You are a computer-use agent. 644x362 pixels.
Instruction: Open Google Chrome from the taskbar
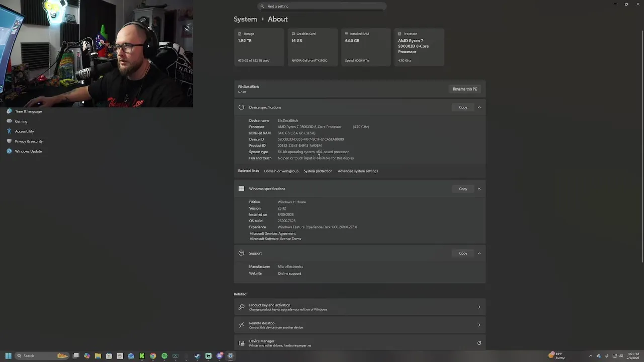click(153, 356)
